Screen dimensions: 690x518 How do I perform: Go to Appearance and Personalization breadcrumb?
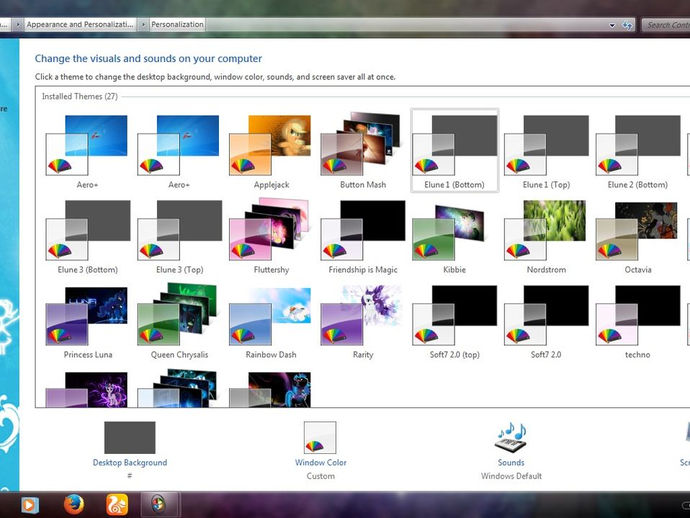click(80, 25)
